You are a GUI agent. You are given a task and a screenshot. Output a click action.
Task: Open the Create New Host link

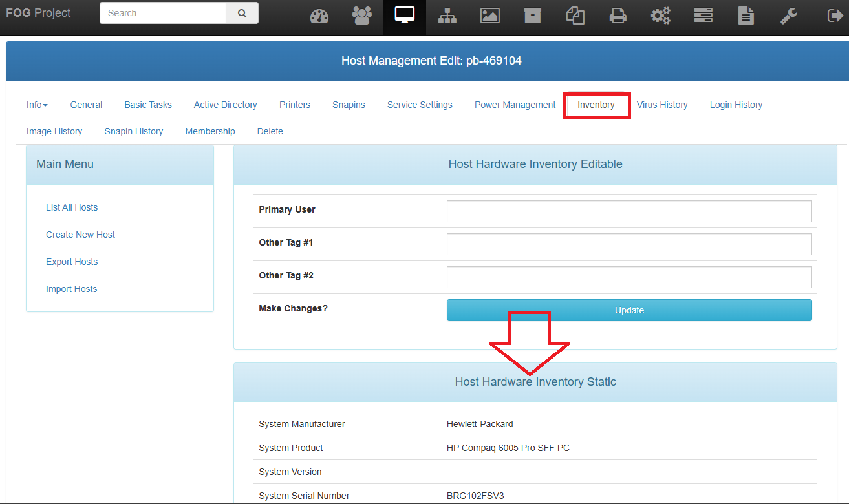[x=80, y=235]
